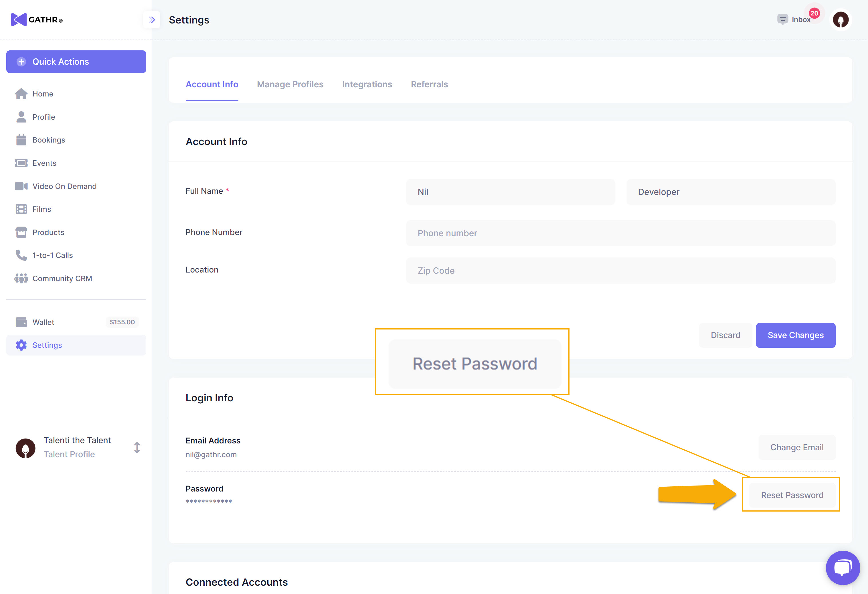Open the live chat bubble widget
Viewport: 868px width, 594px height.
(x=843, y=567)
